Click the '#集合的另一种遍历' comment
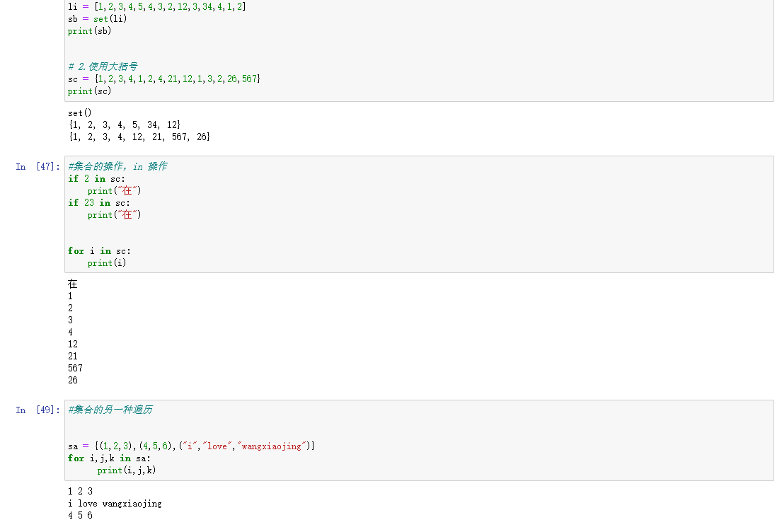Viewport: 782px width, 532px height. [110, 410]
